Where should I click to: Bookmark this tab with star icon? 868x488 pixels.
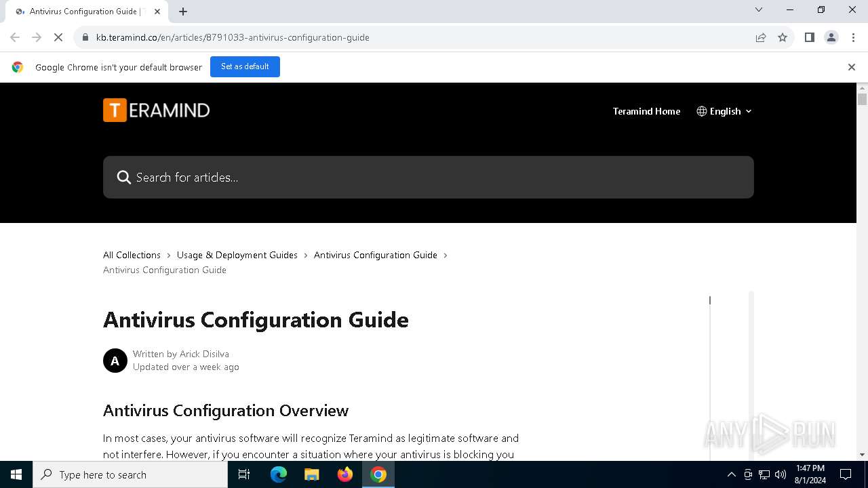[783, 37]
